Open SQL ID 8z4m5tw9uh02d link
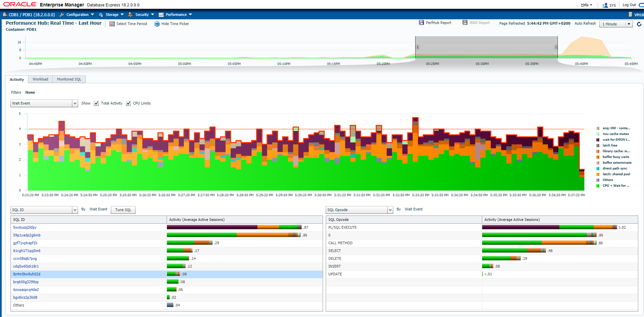Image resolution: width=644 pixels, height=317 pixels. (x=27, y=274)
